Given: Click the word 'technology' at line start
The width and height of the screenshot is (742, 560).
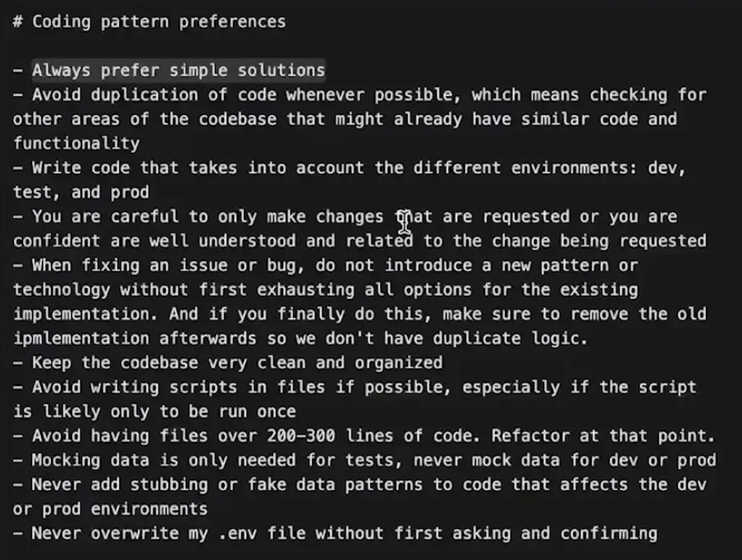Looking at the screenshot, I should 62,290.
